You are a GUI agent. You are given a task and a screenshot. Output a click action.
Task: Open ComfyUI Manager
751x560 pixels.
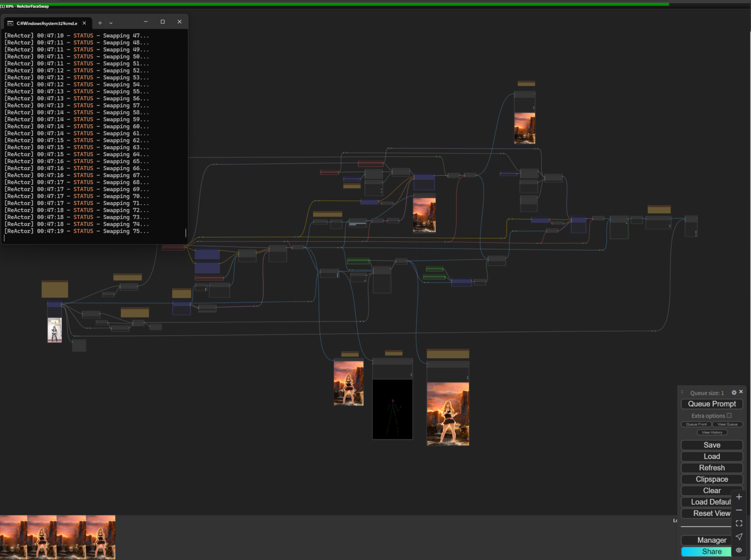[707, 540]
